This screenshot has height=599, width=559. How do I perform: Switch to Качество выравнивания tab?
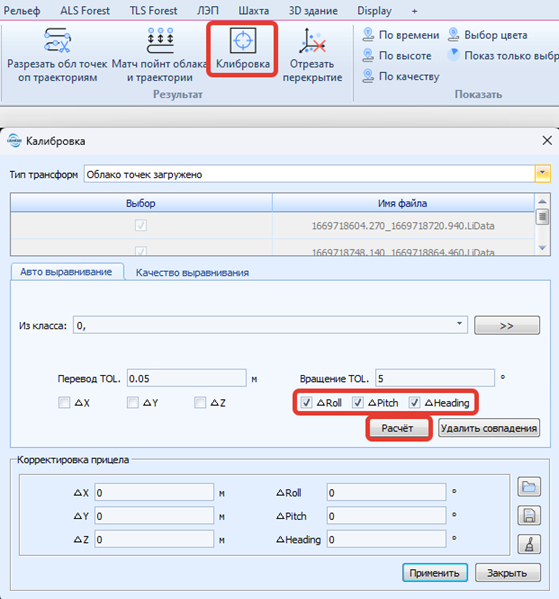pyautogui.click(x=192, y=272)
